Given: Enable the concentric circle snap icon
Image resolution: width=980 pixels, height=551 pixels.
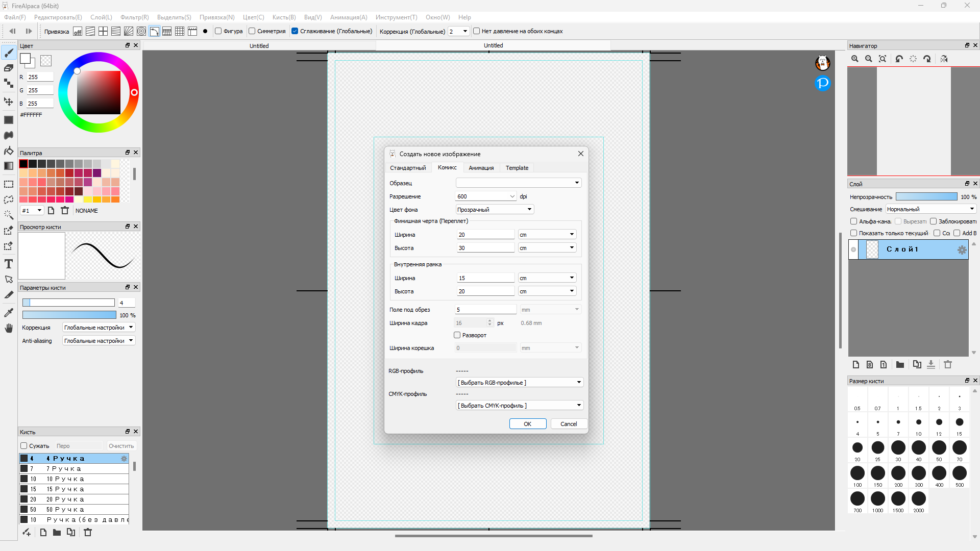Looking at the screenshot, I should [141, 31].
